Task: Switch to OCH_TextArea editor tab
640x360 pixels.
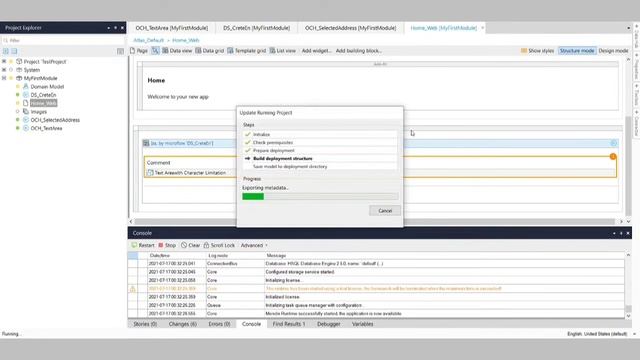Action: [171, 28]
